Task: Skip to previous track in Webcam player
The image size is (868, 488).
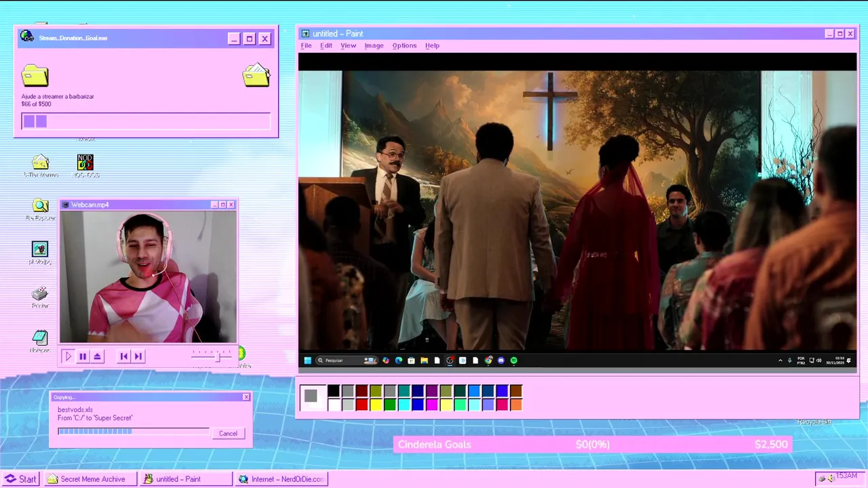Action: click(x=123, y=357)
